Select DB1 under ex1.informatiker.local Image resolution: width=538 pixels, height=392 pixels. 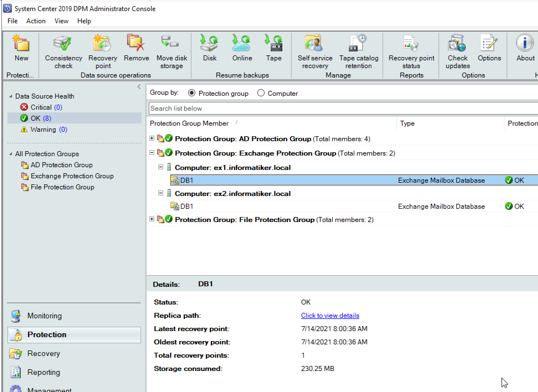pyautogui.click(x=354, y=180)
